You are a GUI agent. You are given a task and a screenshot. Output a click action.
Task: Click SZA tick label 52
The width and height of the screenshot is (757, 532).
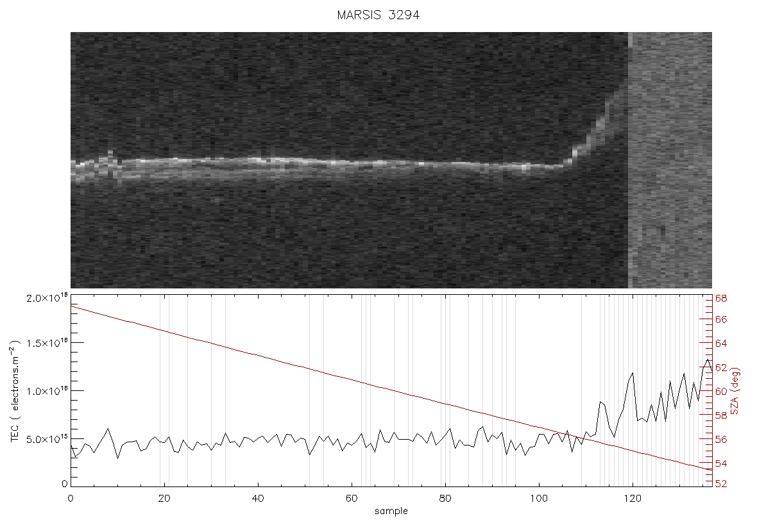pyautogui.click(x=721, y=483)
